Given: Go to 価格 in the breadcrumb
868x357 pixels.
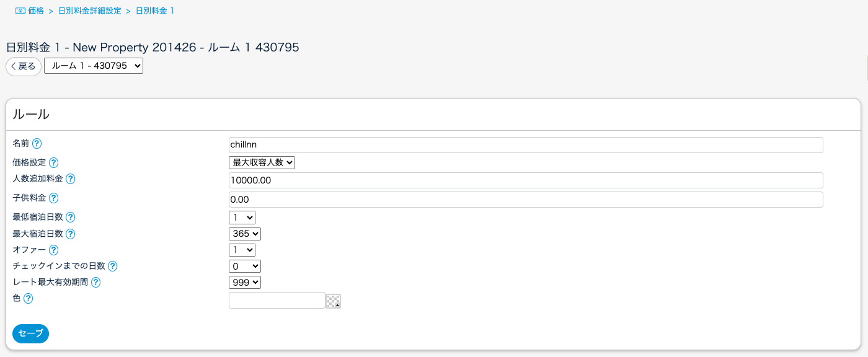Looking at the screenshot, I should pyautogui.click(x=35, y=11).
